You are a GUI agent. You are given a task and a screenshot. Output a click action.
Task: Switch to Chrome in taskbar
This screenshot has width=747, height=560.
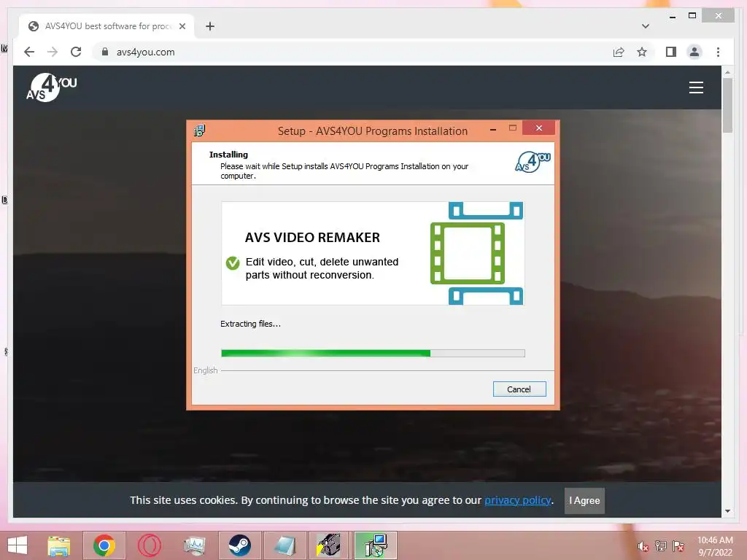click(x=104, y=545)
